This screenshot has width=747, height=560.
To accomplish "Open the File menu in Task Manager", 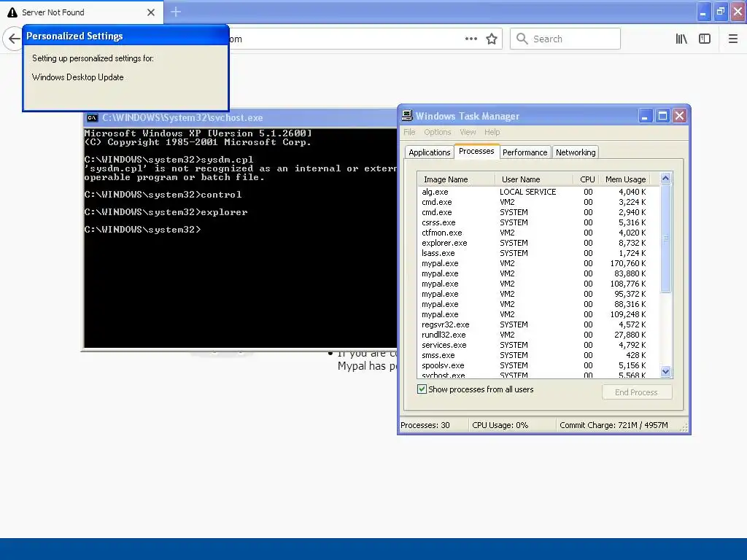I will [x=409, y=132].
